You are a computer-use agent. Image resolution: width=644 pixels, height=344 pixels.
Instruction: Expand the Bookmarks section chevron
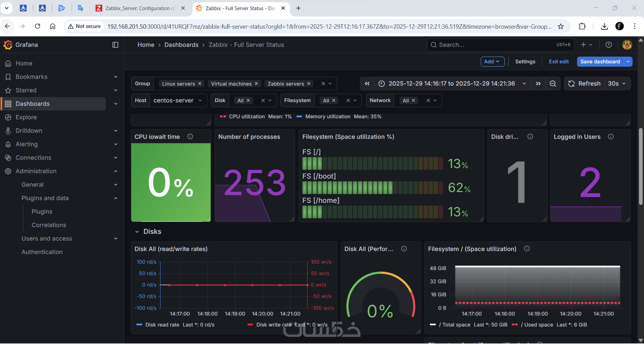[x=116, y=77]
